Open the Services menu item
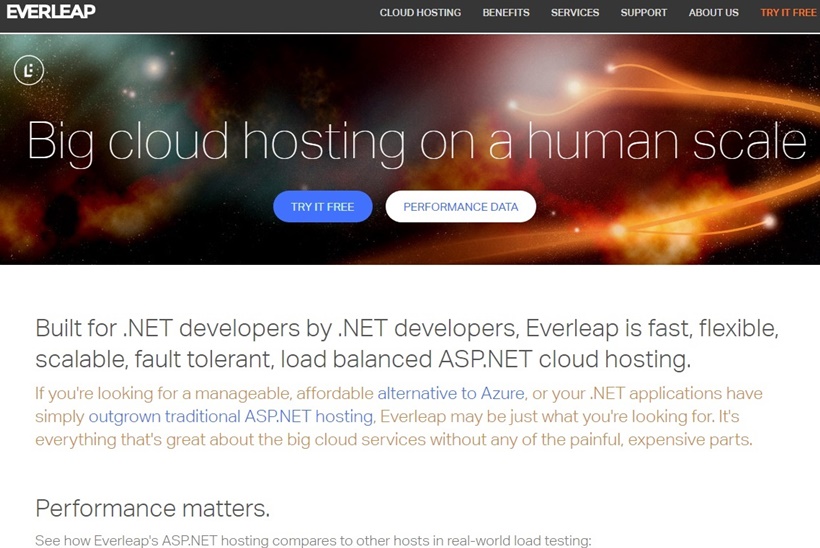Viewport: 820px width, 548px height. pos(575,13)
